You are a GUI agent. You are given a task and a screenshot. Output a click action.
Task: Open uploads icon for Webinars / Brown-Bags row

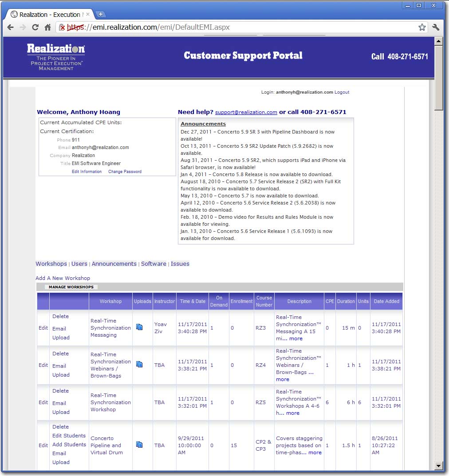pyautogui.click(x=139, y=365)
